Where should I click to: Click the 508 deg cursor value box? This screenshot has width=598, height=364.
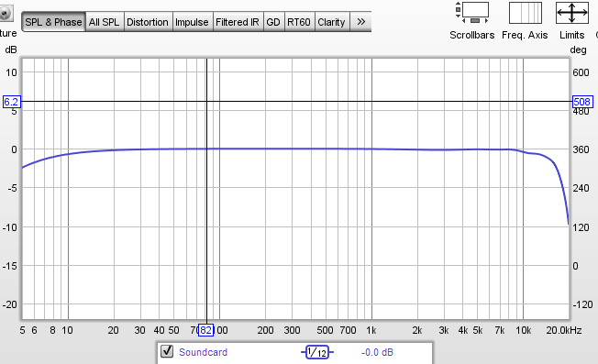[582, 102]
